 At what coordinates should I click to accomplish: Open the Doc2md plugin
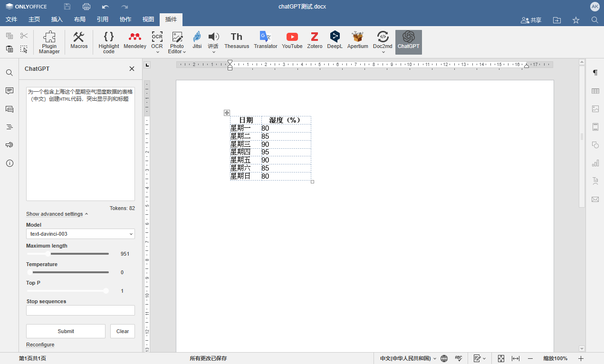pos(383,40)
